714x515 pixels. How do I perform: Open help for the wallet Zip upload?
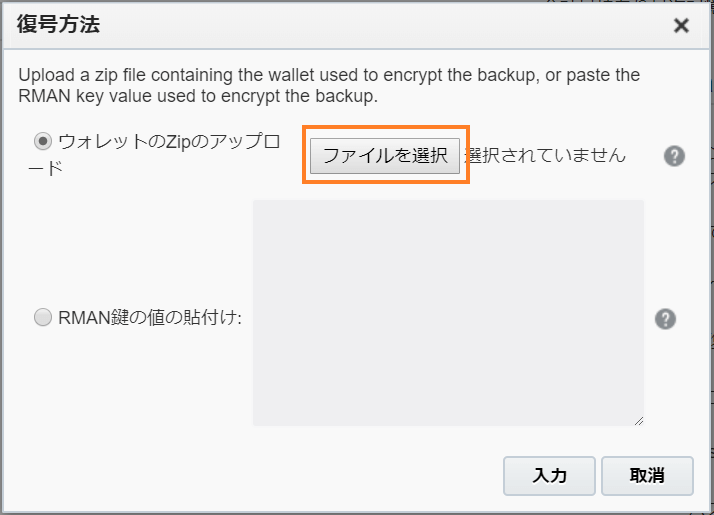point(674,156)
